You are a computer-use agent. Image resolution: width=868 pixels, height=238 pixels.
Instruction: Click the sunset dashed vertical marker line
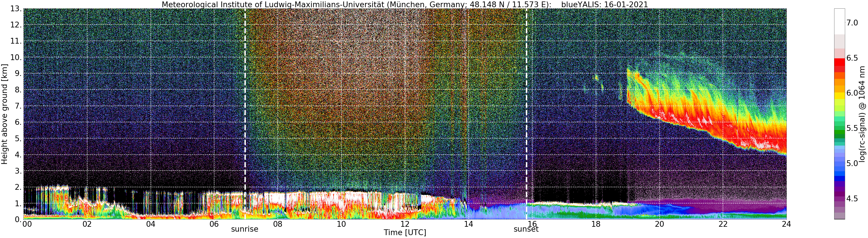coord(526,114)
